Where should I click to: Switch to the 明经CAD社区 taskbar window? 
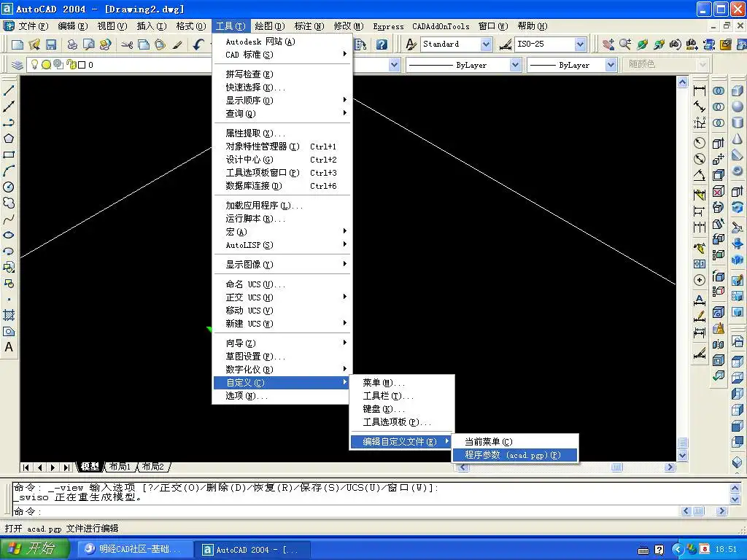point(135,550)
